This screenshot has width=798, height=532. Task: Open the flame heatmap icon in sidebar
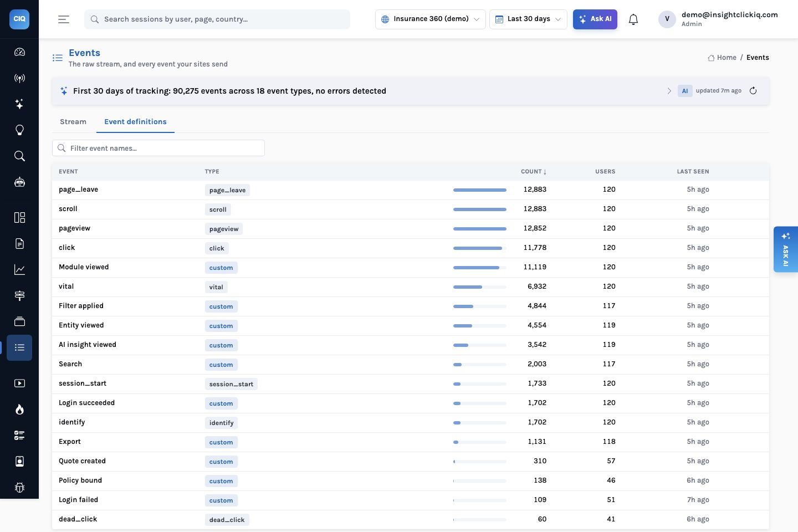tap(19, 410)
